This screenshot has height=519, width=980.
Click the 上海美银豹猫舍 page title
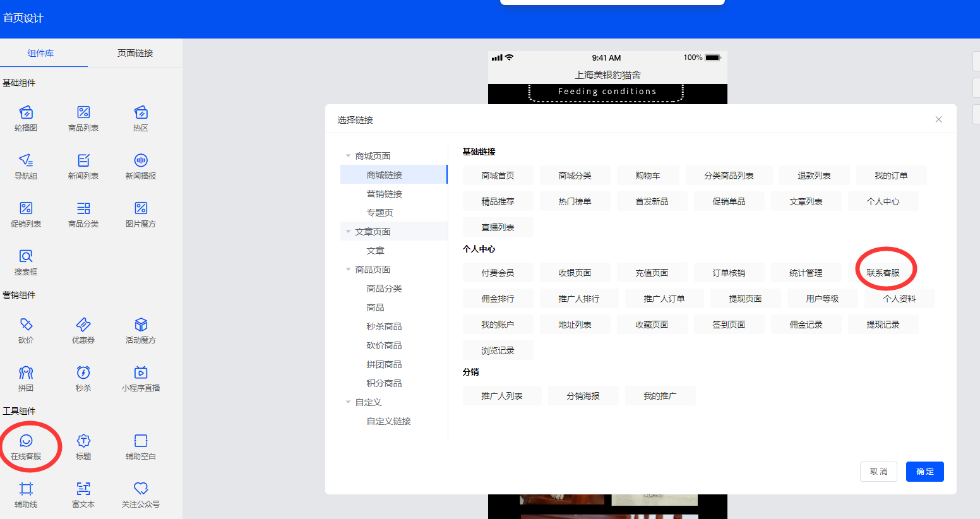pyautogui.click(x=607, y=75)
